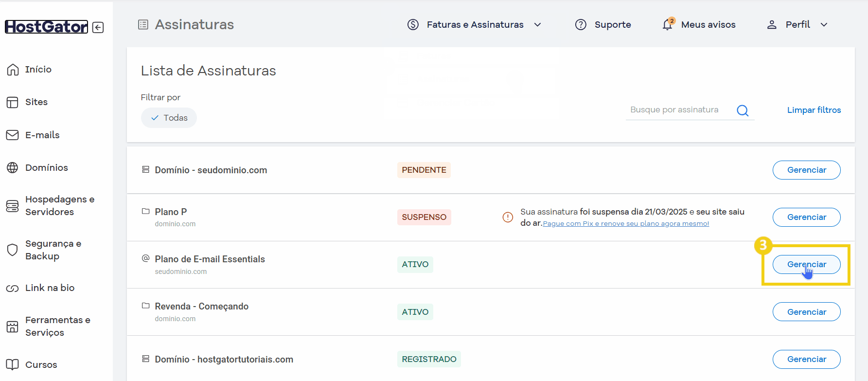
Task: Click the @ icon beside Plano de E-mail Essentials
Action: [145, 258]
